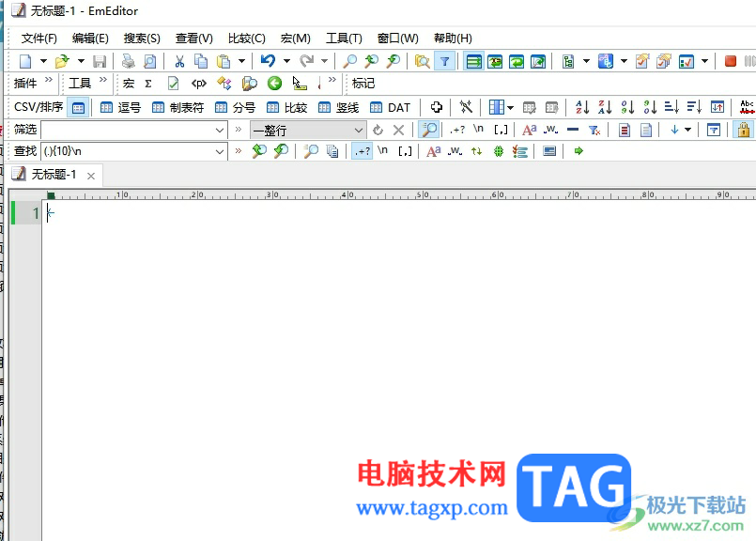This screenshot has height=541, width=756.
Task: Open the 文件(F) menu
Action: tap(39, 39)
